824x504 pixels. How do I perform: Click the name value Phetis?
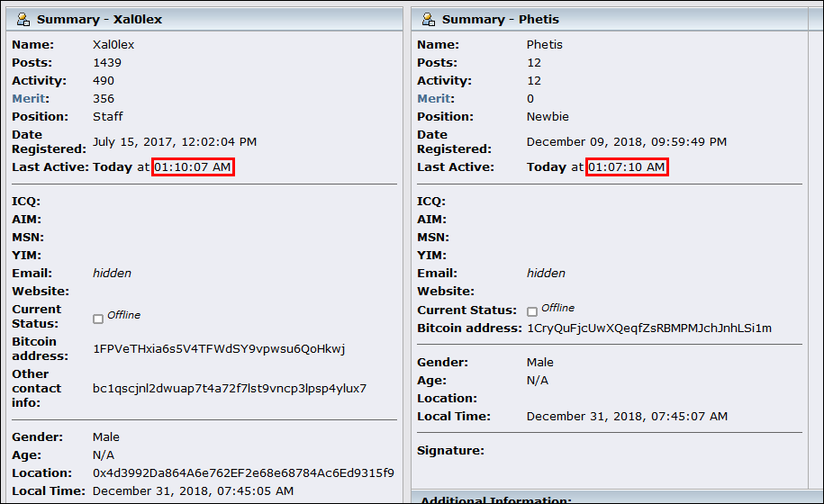pyautogui.click(x=545, y=45)
